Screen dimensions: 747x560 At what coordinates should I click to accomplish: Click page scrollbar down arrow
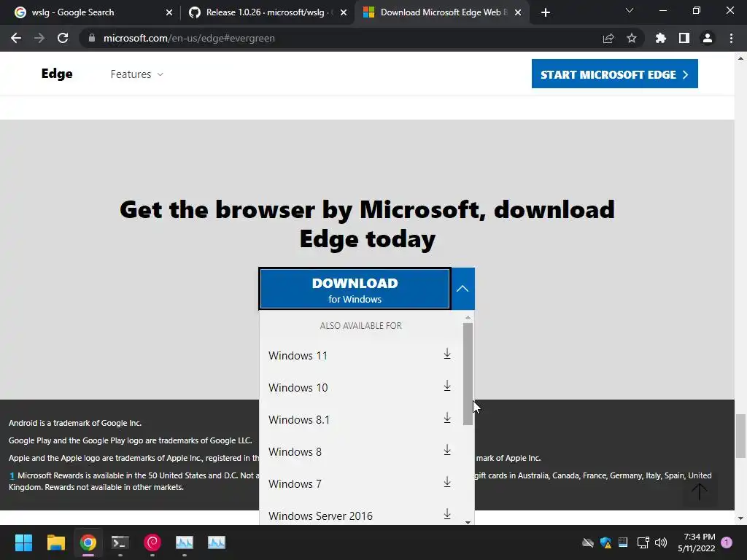click(740, 518)
